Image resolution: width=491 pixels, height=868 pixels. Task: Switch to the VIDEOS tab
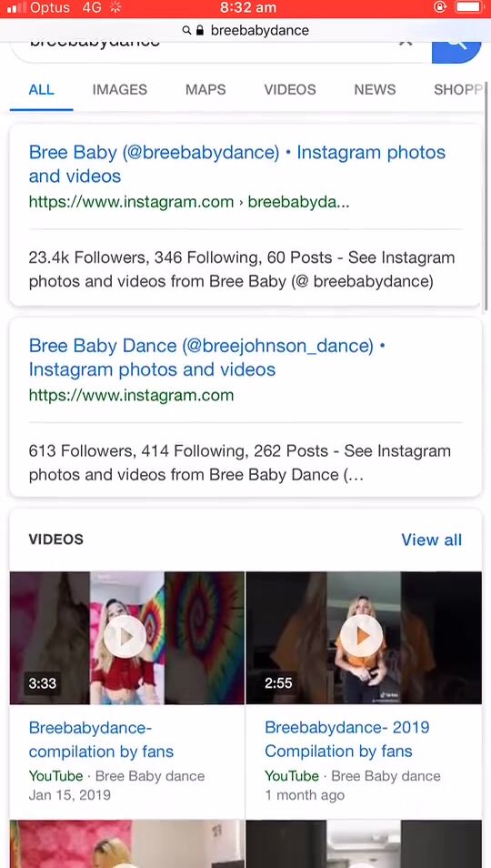pyautogui.click(x=290, y=90)
